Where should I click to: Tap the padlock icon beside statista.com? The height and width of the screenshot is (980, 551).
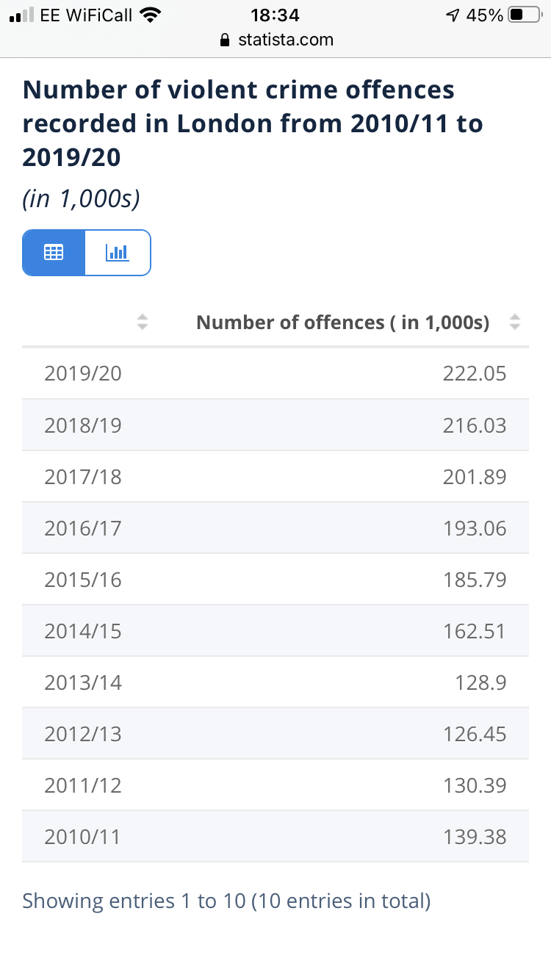[226, 40]
